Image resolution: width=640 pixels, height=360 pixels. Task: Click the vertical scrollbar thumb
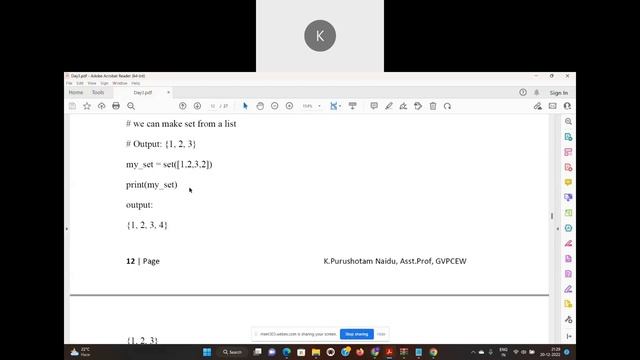pos(552,216)
